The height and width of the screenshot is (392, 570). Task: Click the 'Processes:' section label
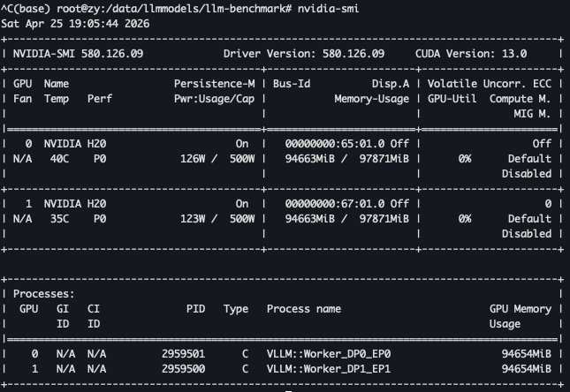pos(43,294)
